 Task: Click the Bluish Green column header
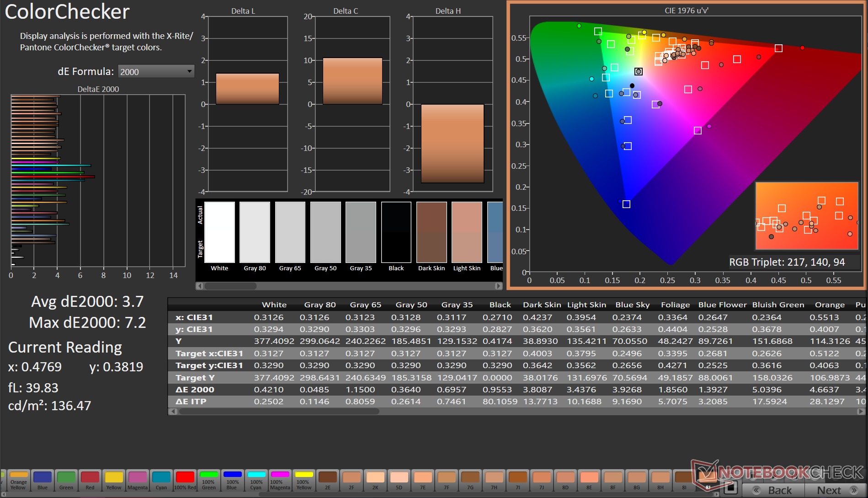778,305
